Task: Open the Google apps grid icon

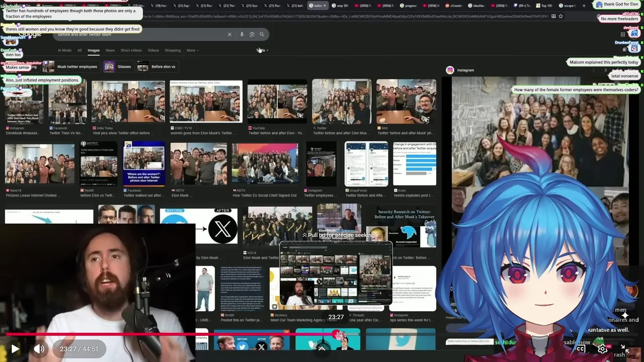Action: click(622, 34)
